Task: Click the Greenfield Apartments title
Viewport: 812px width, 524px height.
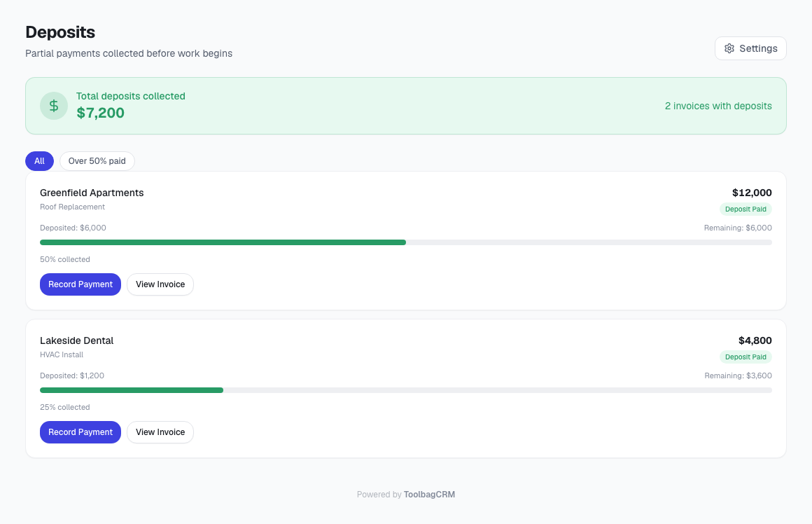Action: pyautogui.click(x=92, y=193)
